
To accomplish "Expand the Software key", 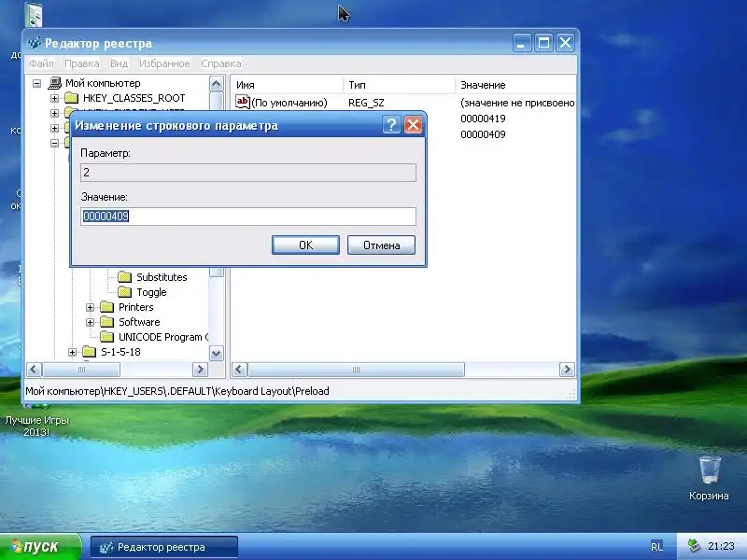I will pyautogui.click(x=90, y=322).
